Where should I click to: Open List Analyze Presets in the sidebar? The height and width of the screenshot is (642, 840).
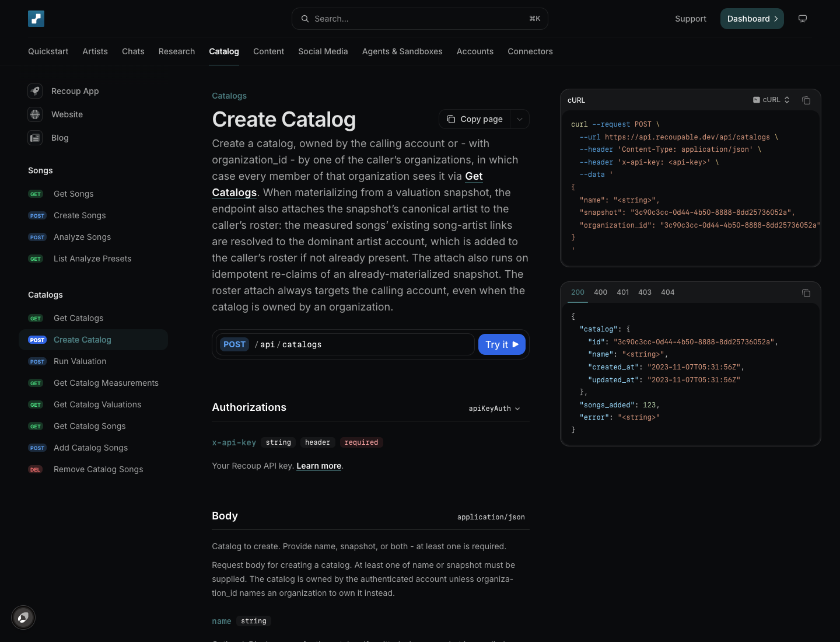93,259
